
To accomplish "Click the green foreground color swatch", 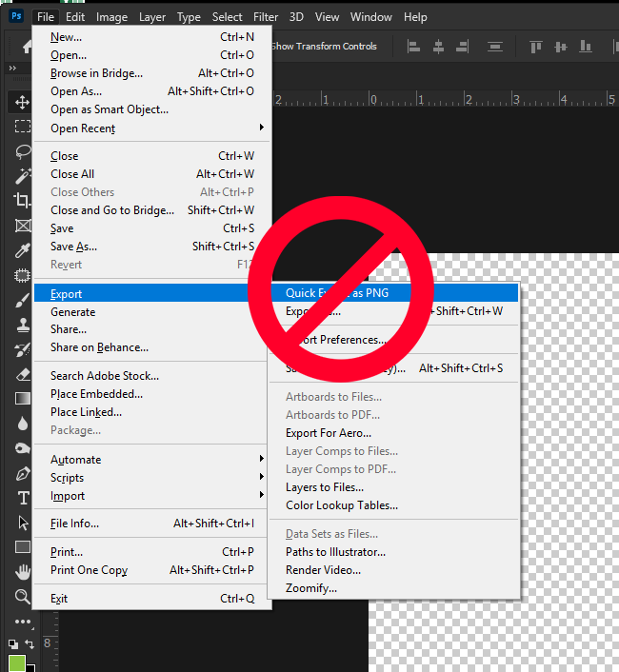I will tap(16, 663).
